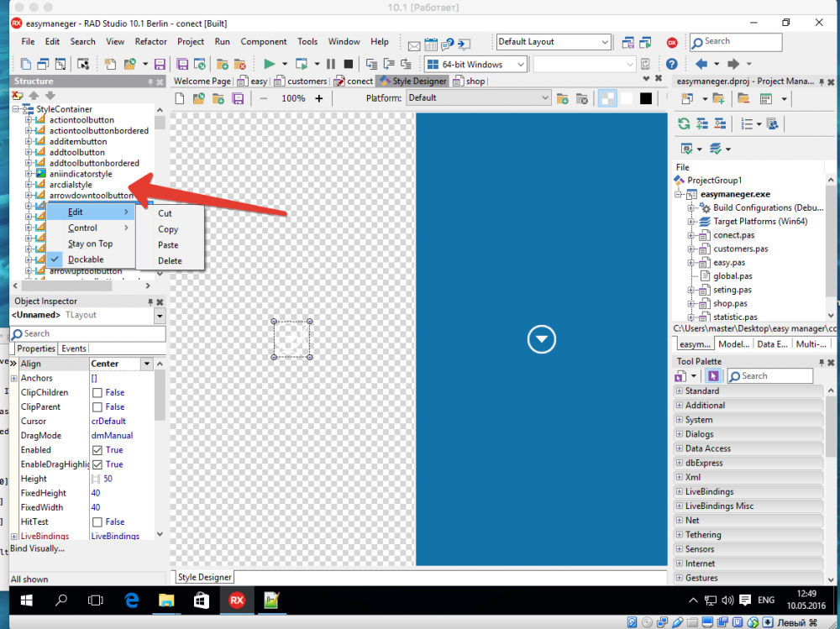The width and height of the screenshot is (840, 629).
Task: Open the 64-bit Windows platform dropdown
Action: pos(475,65)
